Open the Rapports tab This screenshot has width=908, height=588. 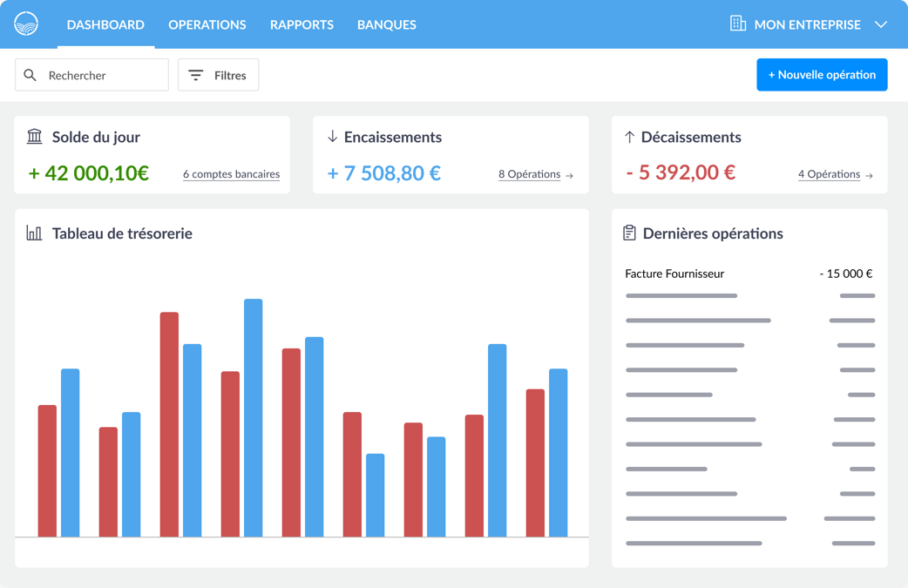point(302,25)
